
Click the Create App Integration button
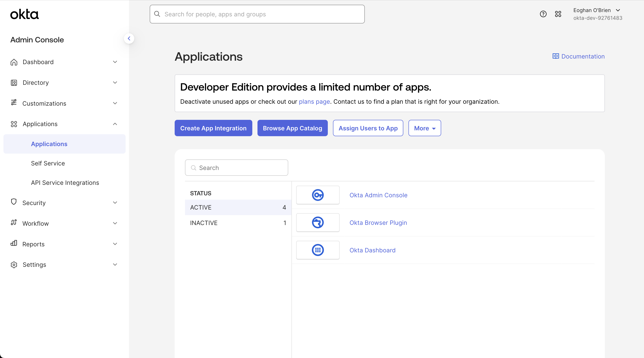click(x=213, y=128)
